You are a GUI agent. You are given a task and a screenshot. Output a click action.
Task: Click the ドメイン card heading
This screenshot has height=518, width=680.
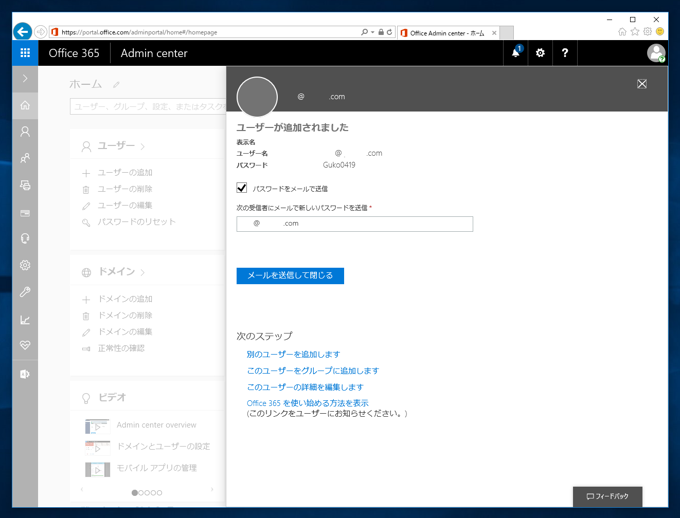(x=117, y=272)
